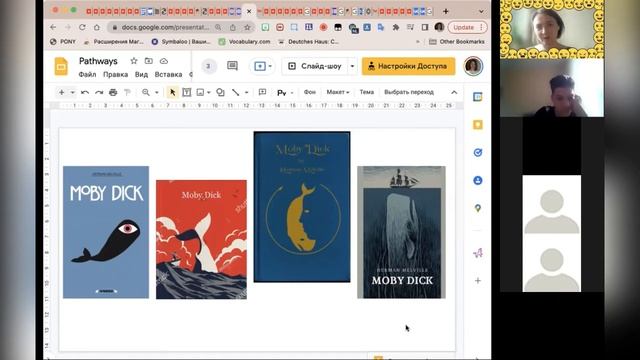Go back in the browser
This screenshot has width=640, height=360.
(x=53, y=27)
